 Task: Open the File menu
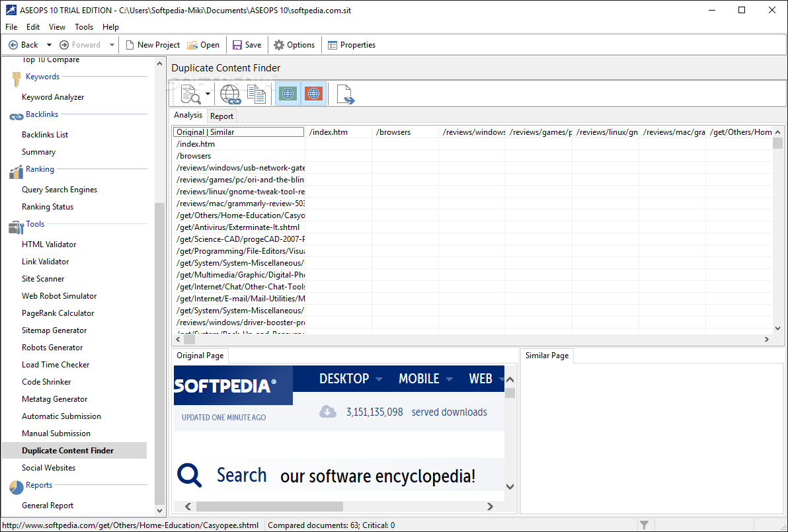[x=11, y=27]
